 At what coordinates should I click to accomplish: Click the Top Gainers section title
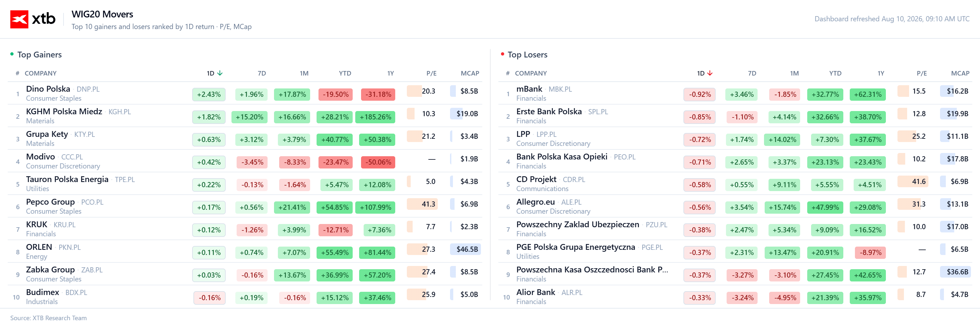(40, 55)
